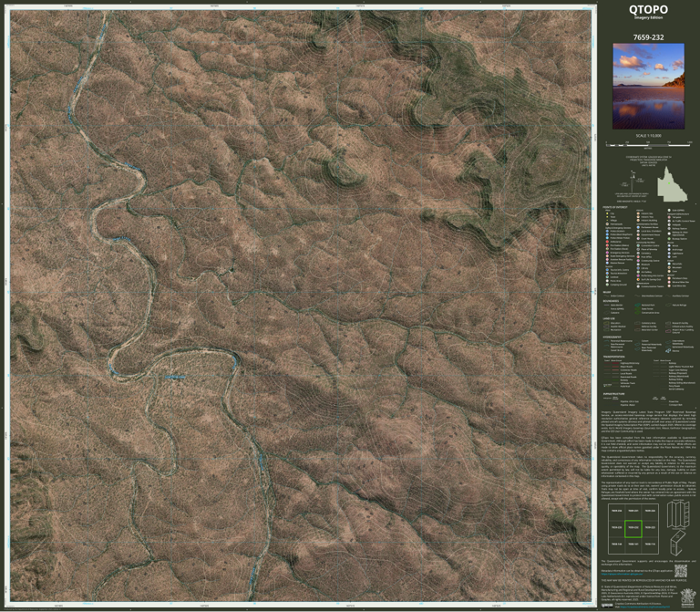Click the Cave legend icon
This screenshot has height=612, width=700.
[x=669, y=271]
